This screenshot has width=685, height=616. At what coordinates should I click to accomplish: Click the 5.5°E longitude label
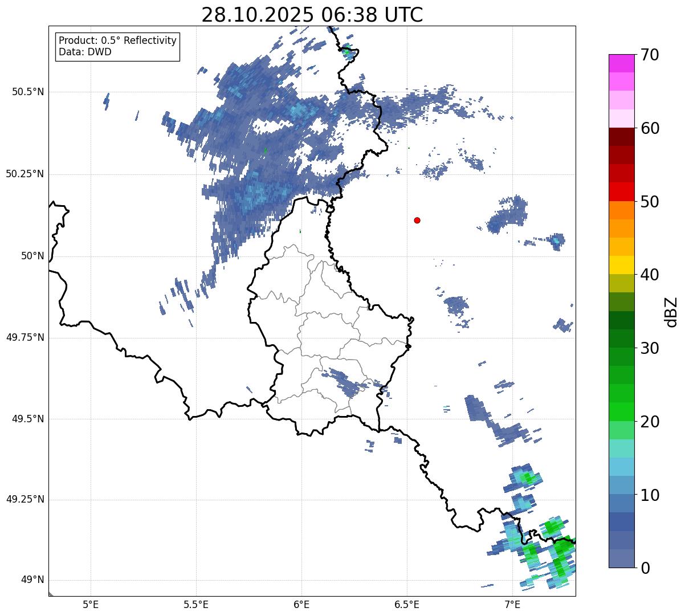click(196, 604)
